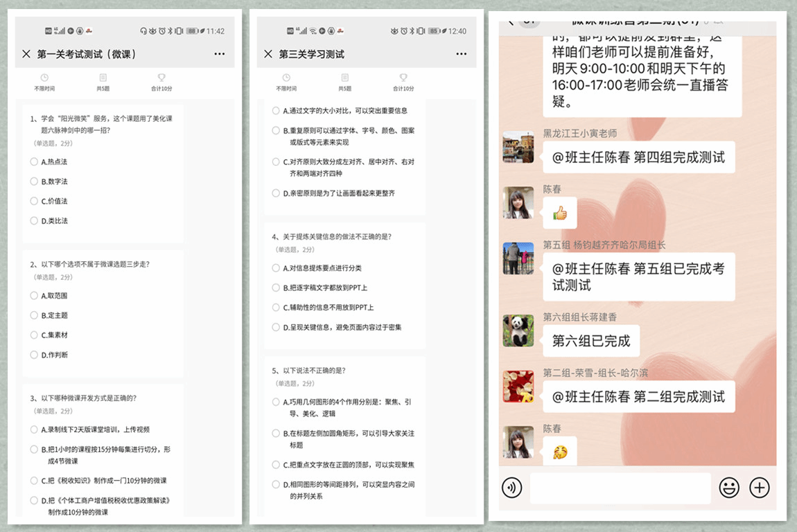Select B.定主题 for question 2

coord(34,315)
